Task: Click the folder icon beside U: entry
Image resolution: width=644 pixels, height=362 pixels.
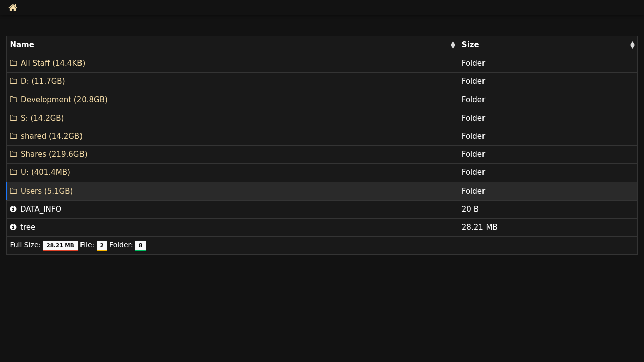Action: click(x=14, y=172)
